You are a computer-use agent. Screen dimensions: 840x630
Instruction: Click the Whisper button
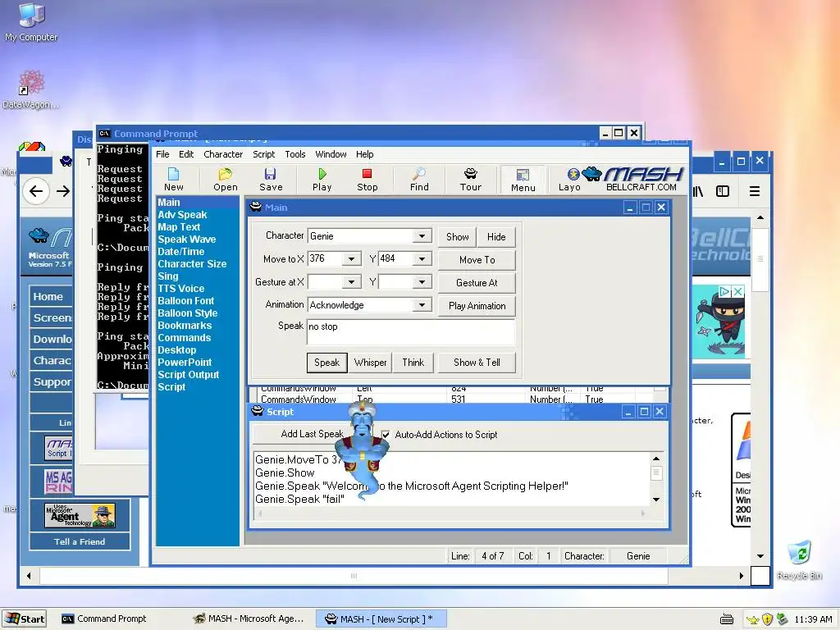(x=370, y=362)
